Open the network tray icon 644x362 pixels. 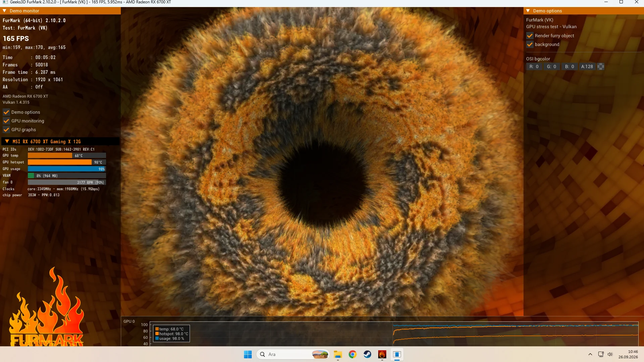point(601,354)
